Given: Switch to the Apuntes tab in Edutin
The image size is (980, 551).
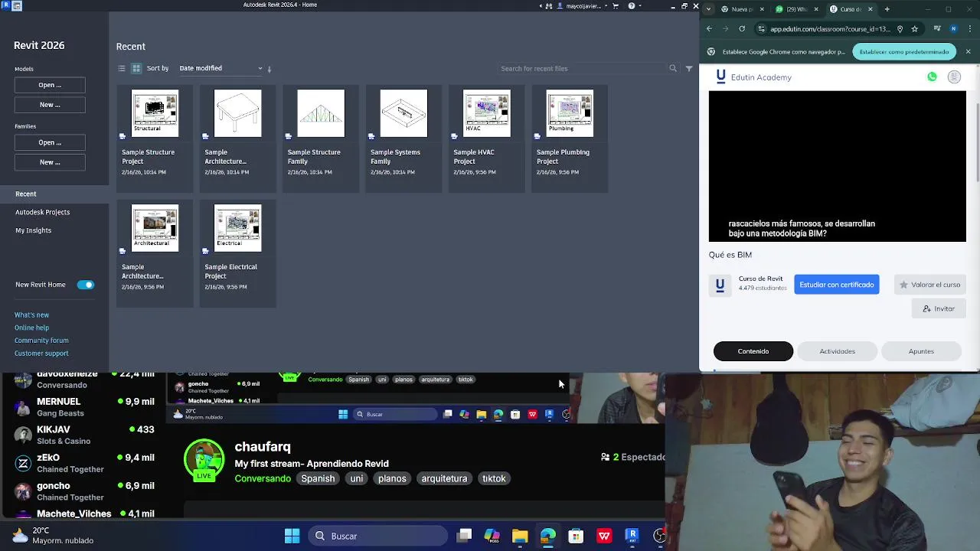Looking at the screenshot, I should (x=921, y=351).
